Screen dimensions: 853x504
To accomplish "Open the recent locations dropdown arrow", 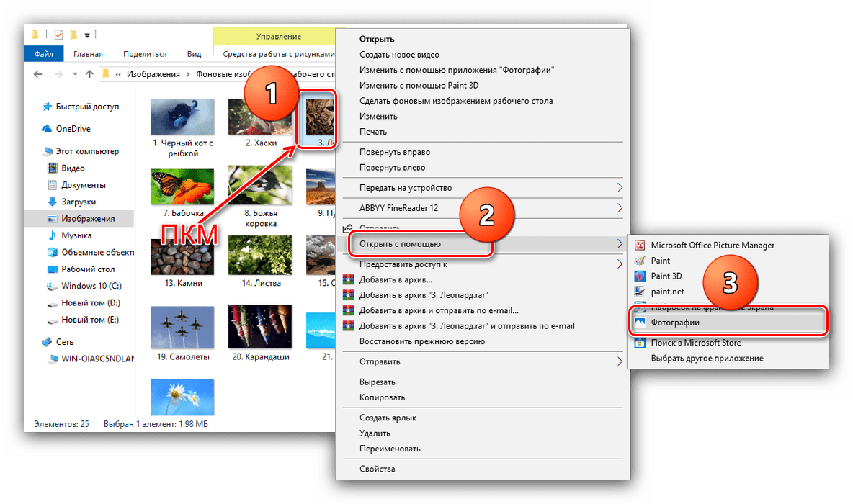I will (75, 74).
